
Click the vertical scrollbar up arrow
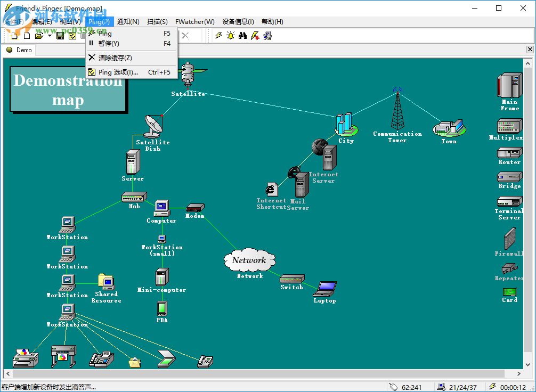pos(528,63)
